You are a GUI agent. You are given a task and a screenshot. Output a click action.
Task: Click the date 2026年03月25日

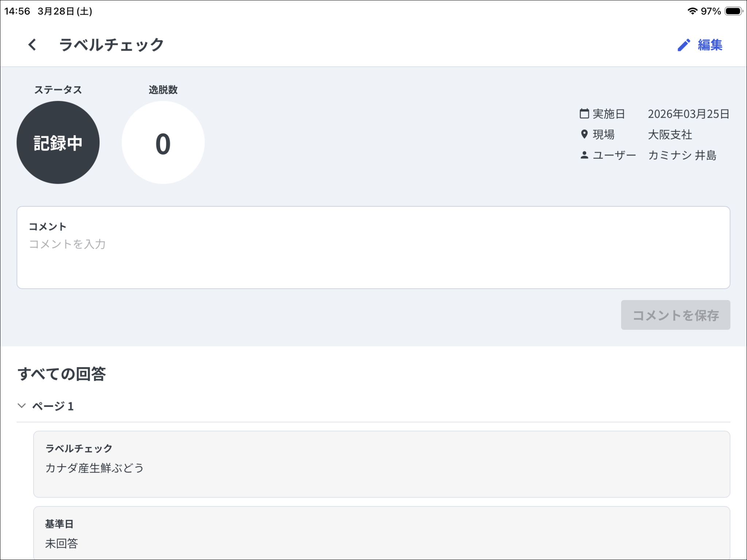(x=688, y=114)
